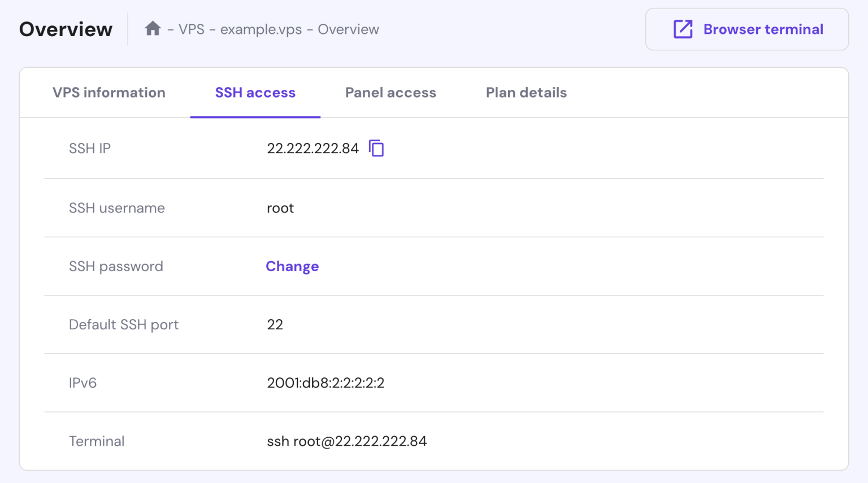Click the external-link icon on Browser terminal

point(683,29)
